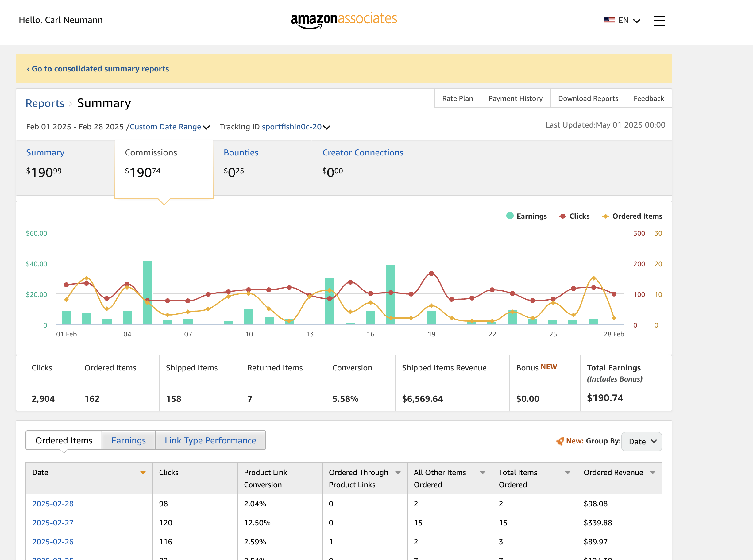Open the 2025-02-28 date link
The image size is (753, 560).
pyautogui.click(x=53, y=503)
